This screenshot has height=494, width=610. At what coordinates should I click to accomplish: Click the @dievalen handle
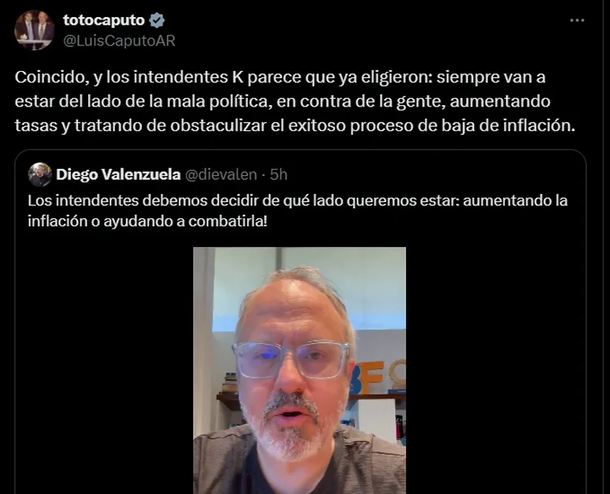pyautogui.click(x=221, y=175)
